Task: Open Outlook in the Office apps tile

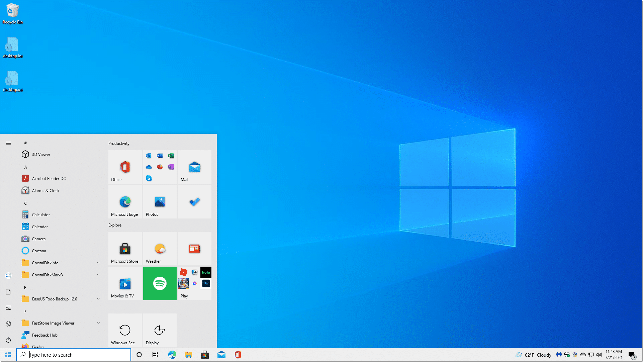Action: pyautogui.click(x=149, y=156)
